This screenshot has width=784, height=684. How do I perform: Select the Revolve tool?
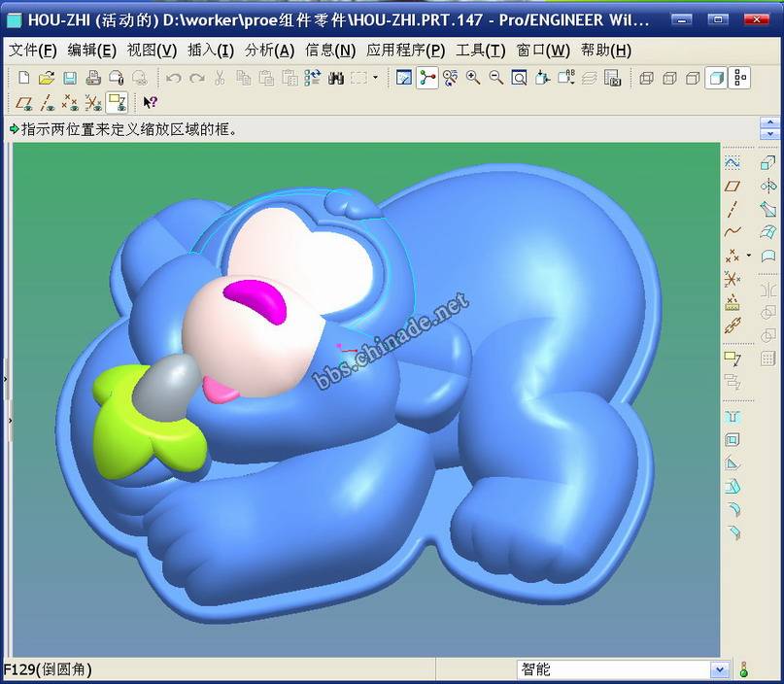768,186
